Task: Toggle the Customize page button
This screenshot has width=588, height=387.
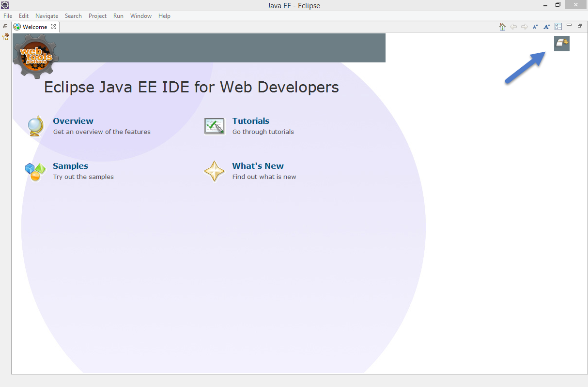Action: point(558,27)
